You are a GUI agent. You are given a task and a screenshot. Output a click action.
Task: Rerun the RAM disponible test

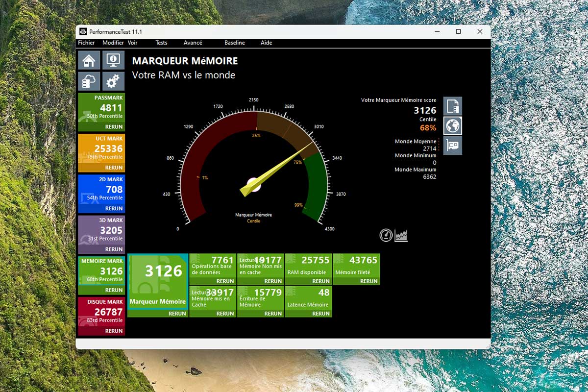[x=321, y=281]
